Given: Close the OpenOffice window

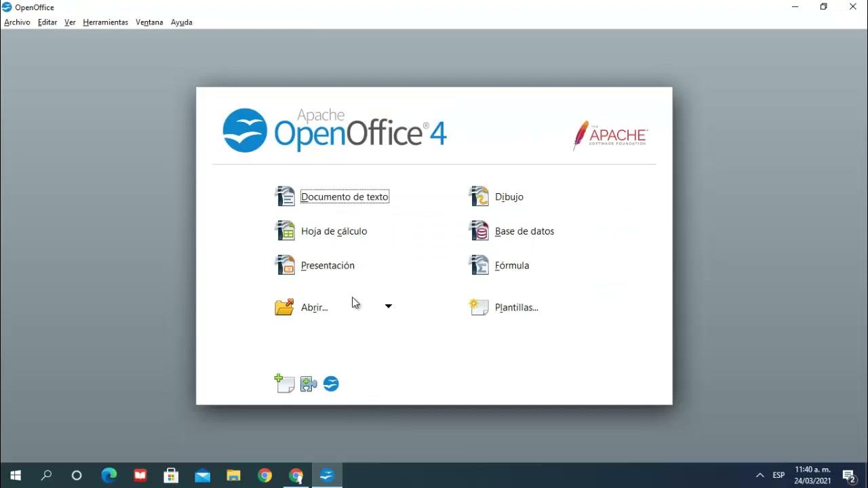Looking at the screenshot, I should coord(853,7).
